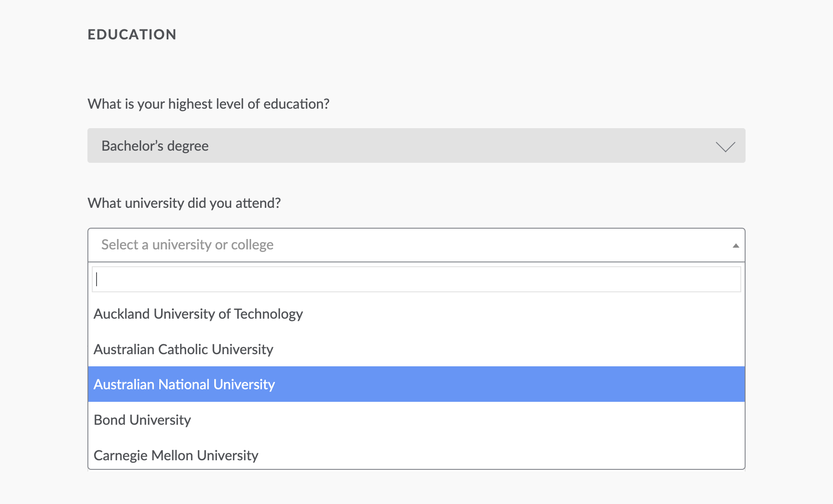
Task: Click the EDUCATION section heading
Action: (132, 34)
